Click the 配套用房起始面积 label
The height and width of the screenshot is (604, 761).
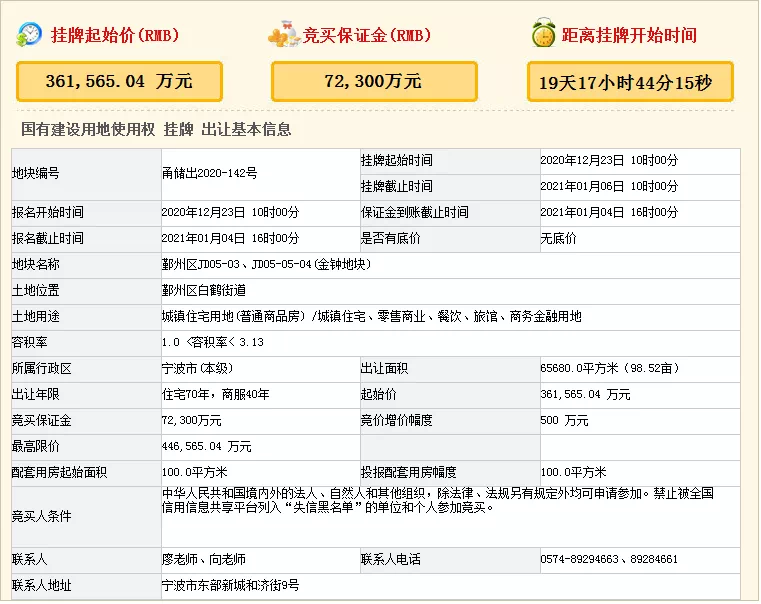[59, 473]
